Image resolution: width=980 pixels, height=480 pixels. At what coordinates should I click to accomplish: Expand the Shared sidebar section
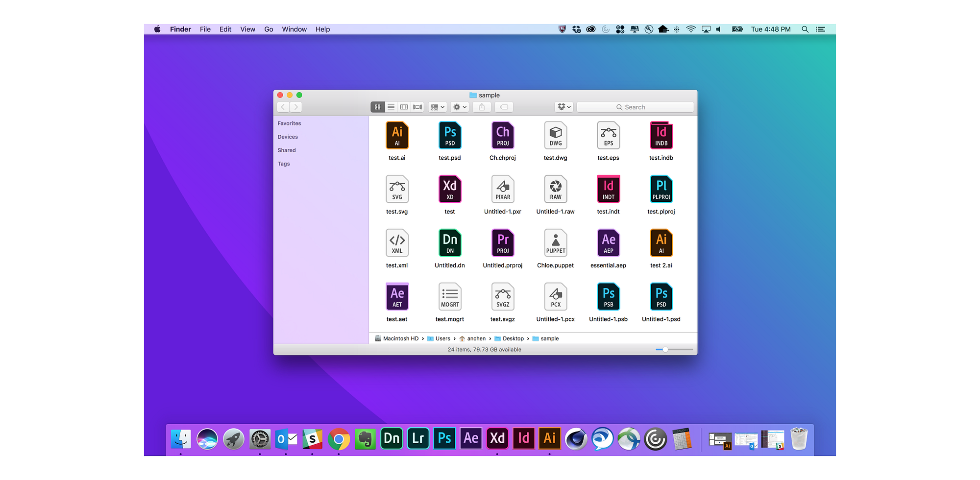(287, 150)
